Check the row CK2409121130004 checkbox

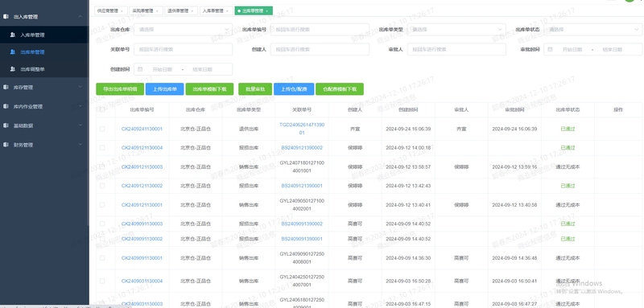coord(102,148)
